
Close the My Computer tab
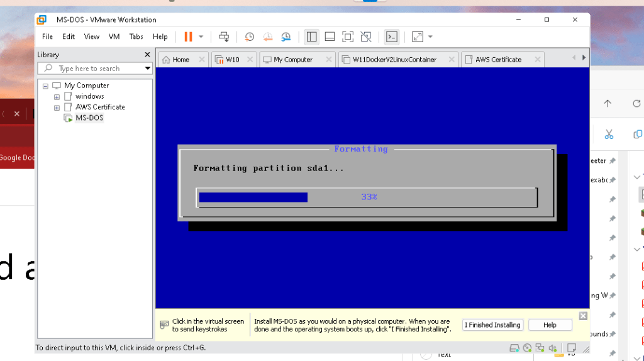click(x=328, y=60)
